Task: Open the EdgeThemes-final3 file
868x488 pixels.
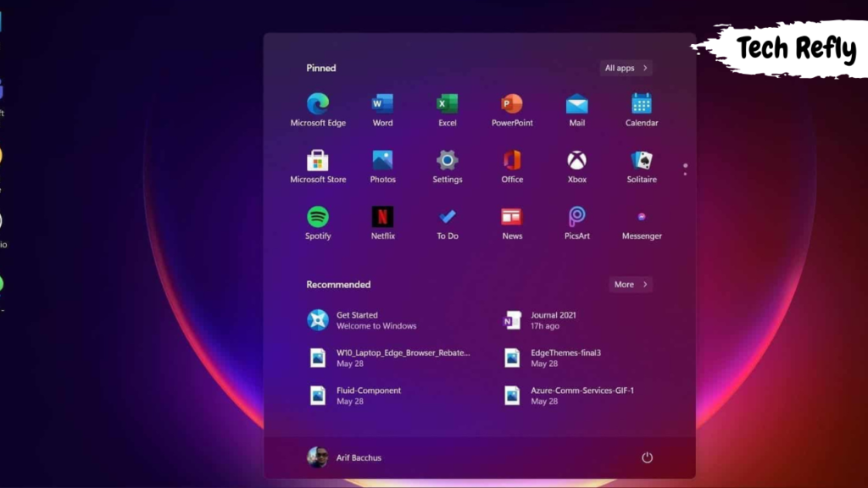Action: click(x=552, y=358)
